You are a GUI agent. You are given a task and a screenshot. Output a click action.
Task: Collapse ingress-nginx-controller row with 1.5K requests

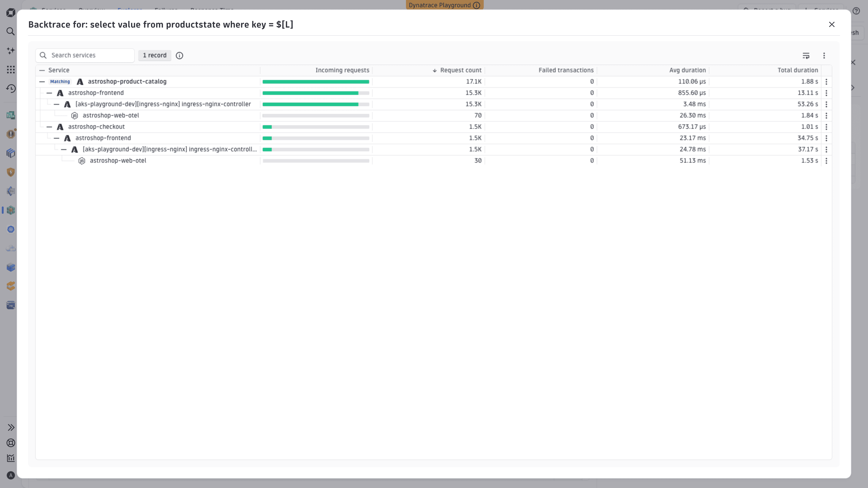pos(64,150)
